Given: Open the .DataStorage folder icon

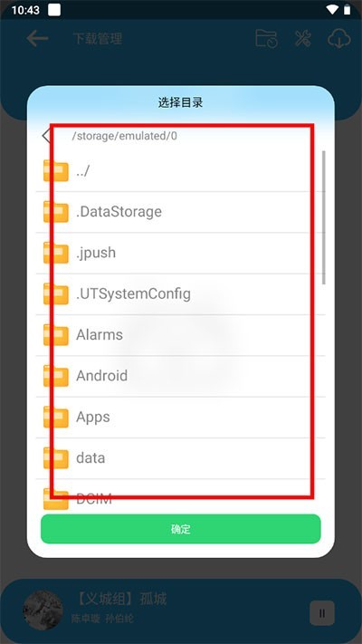Looking at the screenshot, I should [56, 212].
